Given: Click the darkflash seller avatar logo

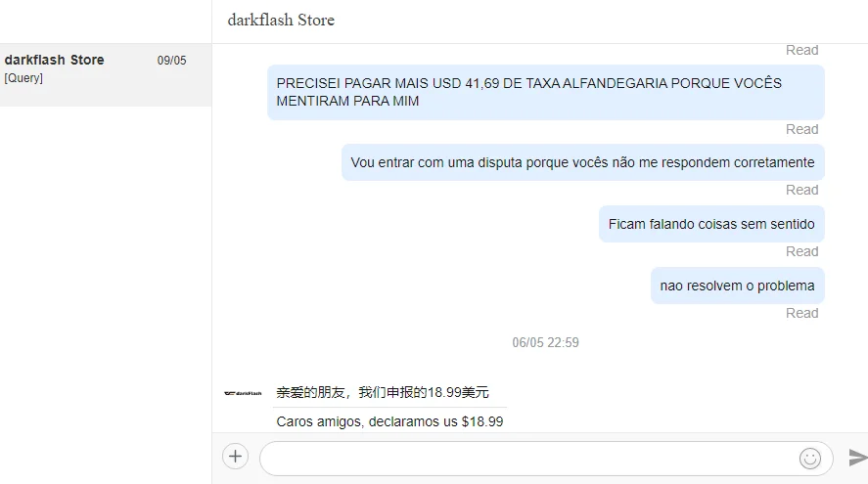Looking at the screenshot, I should 243,393.
